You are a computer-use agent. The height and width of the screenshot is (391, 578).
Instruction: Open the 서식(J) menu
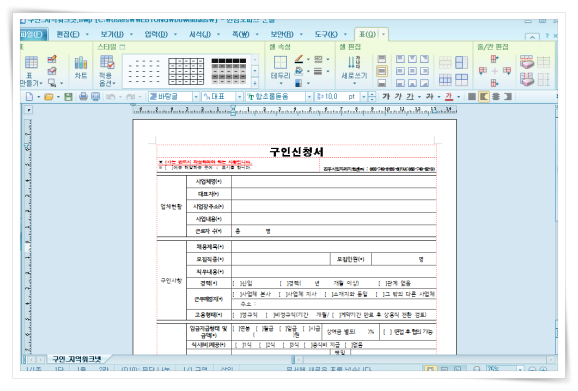(200, 34)
